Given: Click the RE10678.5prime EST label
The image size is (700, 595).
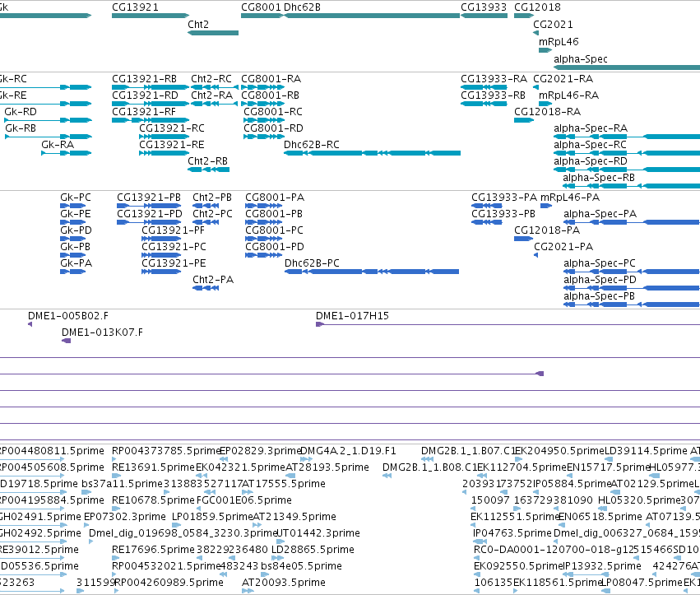Looking at the screenshot, I should pyautogui.click(x=153, y=500).
